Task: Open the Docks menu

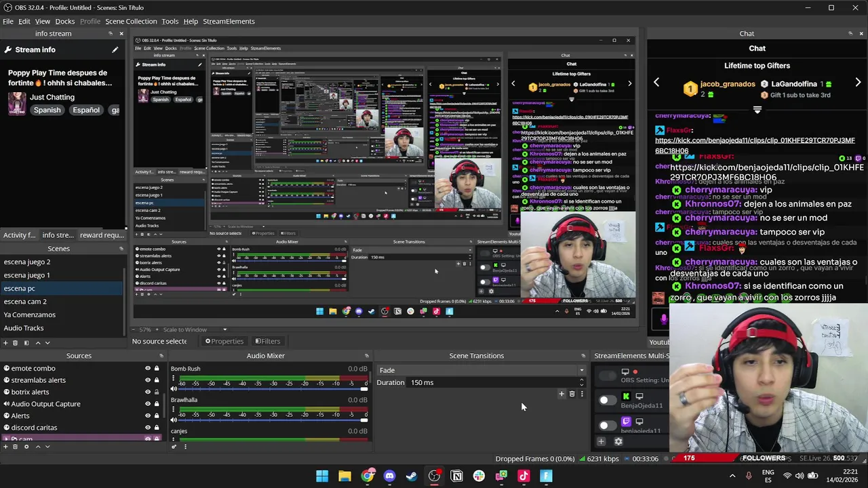Action: [65, 21]
